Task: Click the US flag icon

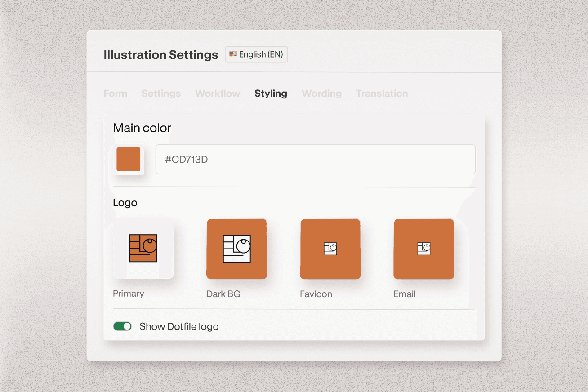Action: (233, 54)
